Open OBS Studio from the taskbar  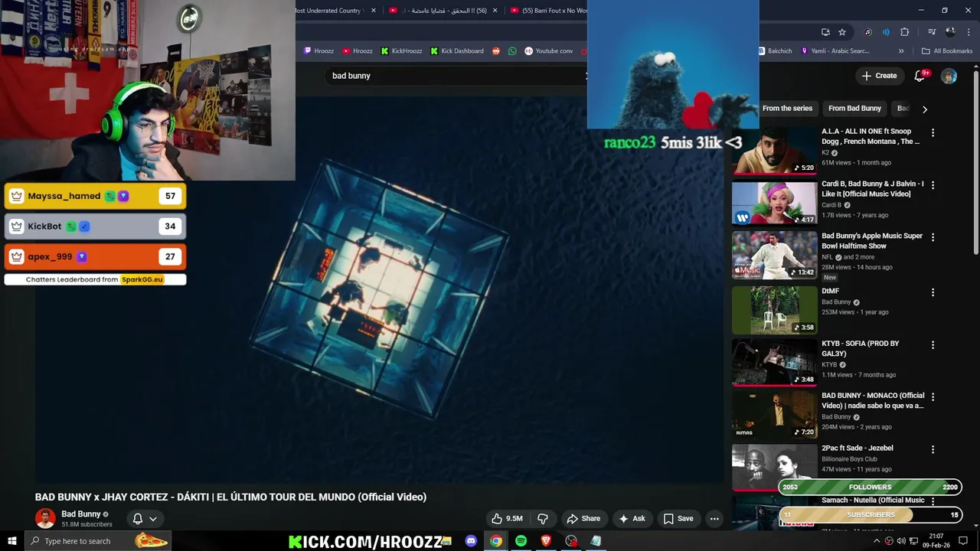tap(571, 541)
